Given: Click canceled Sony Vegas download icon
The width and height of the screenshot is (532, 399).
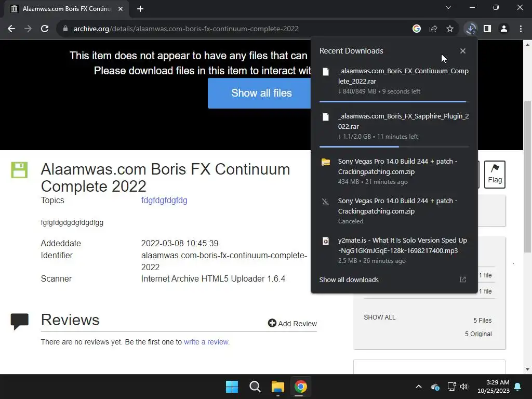Looking at the screenshot, I should pyautogui.click(x=325, y=202).
